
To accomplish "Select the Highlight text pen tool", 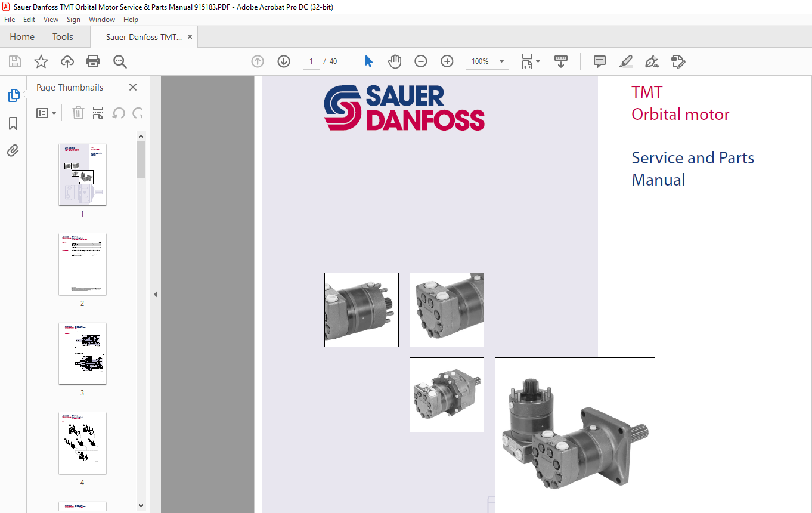I will [x=626, y=61].
